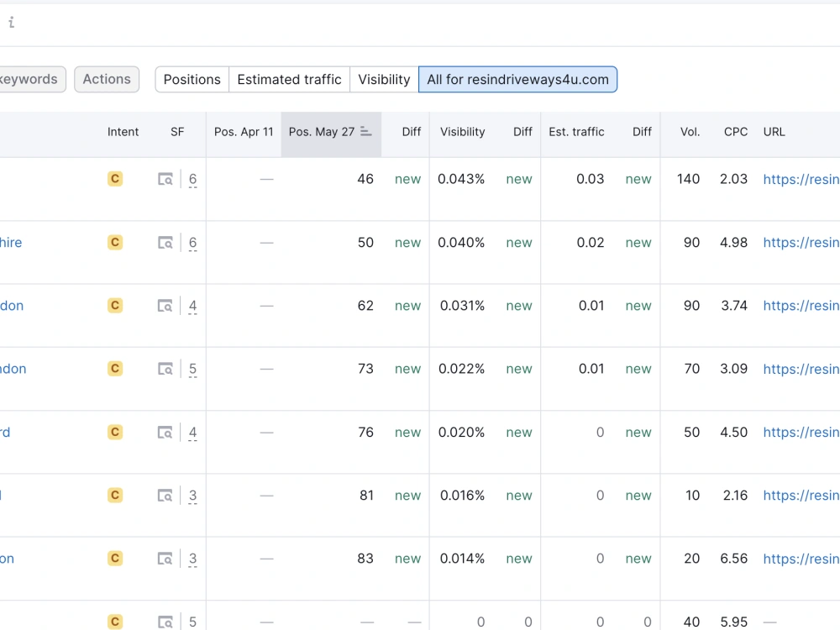This screenshot has width=840, height=630.
Task: Switch to the Visibility tab
Action: (384, 79)
